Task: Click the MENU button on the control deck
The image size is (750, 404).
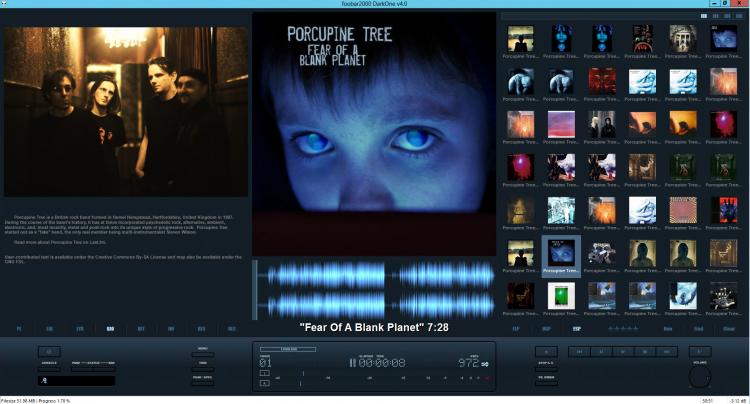Action: click(x=203, y=355)
